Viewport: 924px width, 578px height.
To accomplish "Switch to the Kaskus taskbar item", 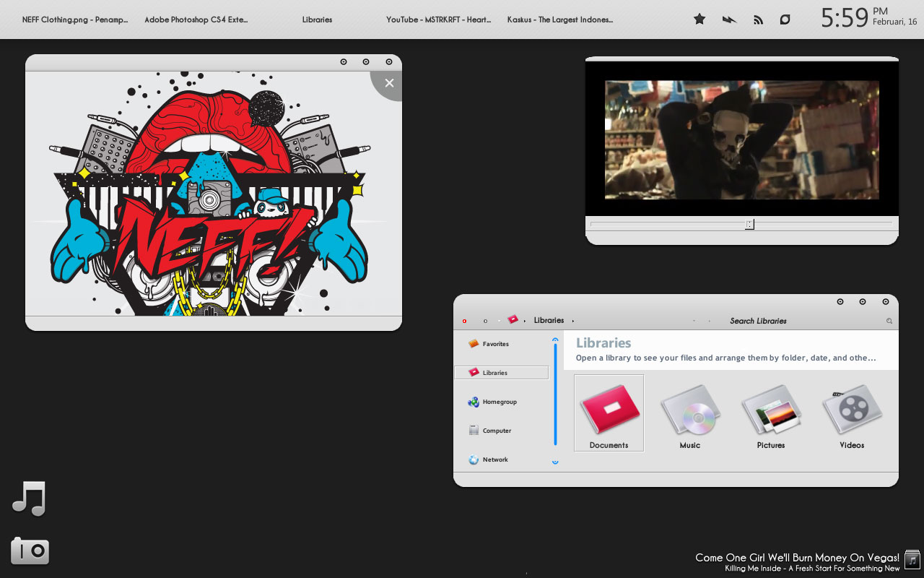I will (x=560, y=20).
